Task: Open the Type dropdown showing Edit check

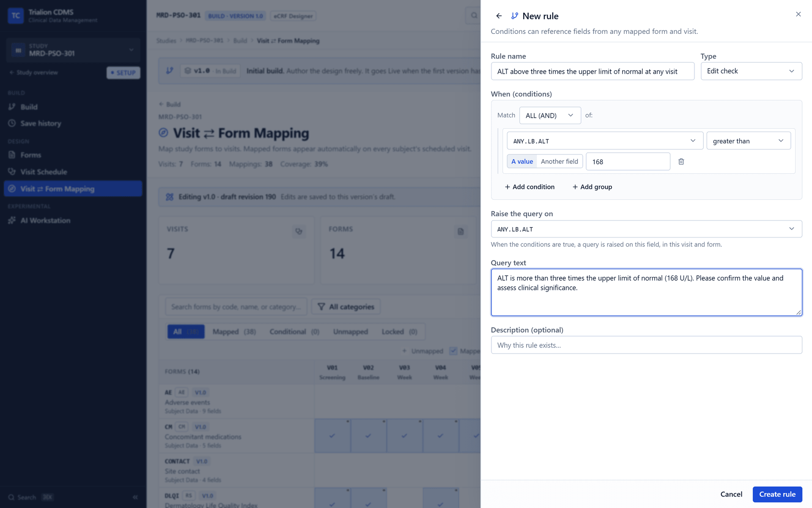Action: coord(751,71)
